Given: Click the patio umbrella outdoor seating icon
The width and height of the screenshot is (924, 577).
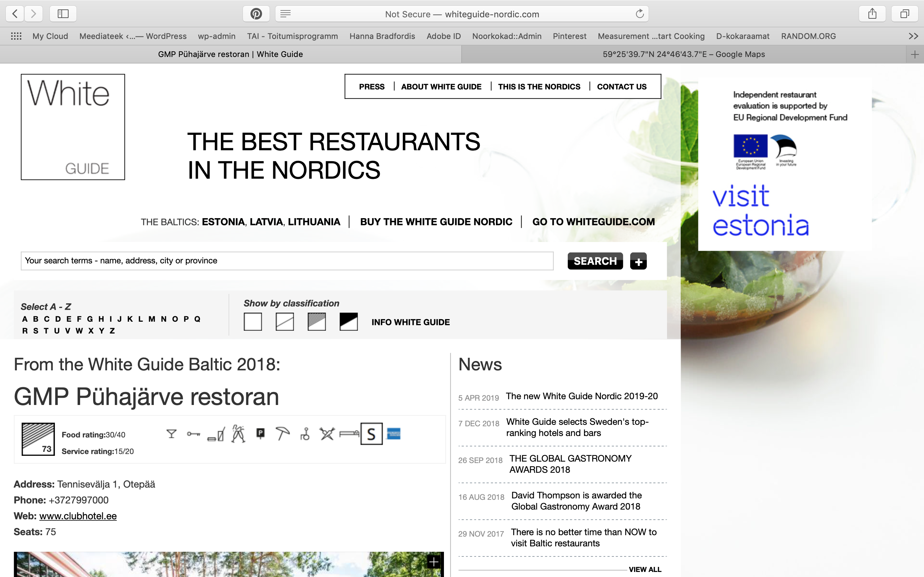Looking at the screenshot, I should coord(283,433).
